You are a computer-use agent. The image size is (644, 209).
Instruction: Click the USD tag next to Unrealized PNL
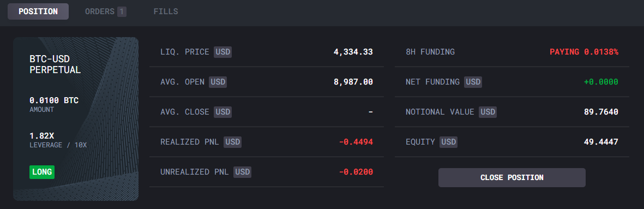coord(242,172)
